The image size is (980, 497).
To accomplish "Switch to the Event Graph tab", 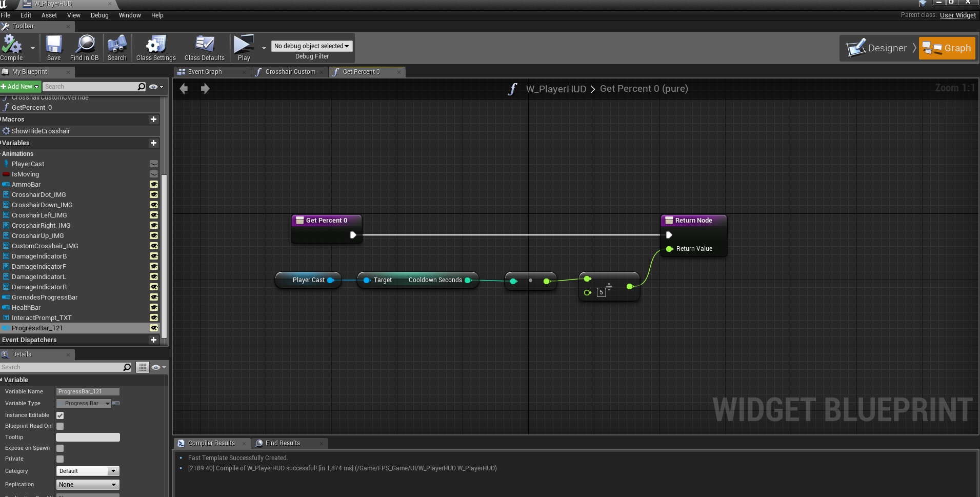I will click(205, 72).
